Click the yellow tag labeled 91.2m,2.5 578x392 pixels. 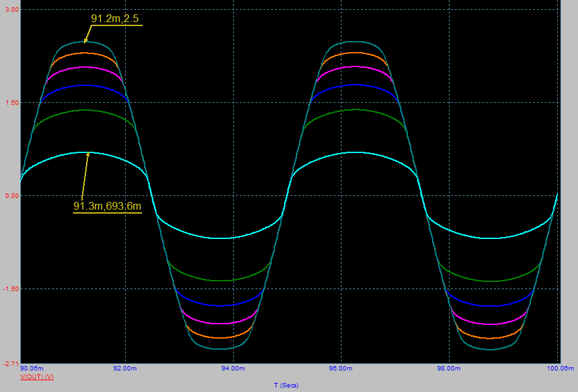tap(115, 19)
